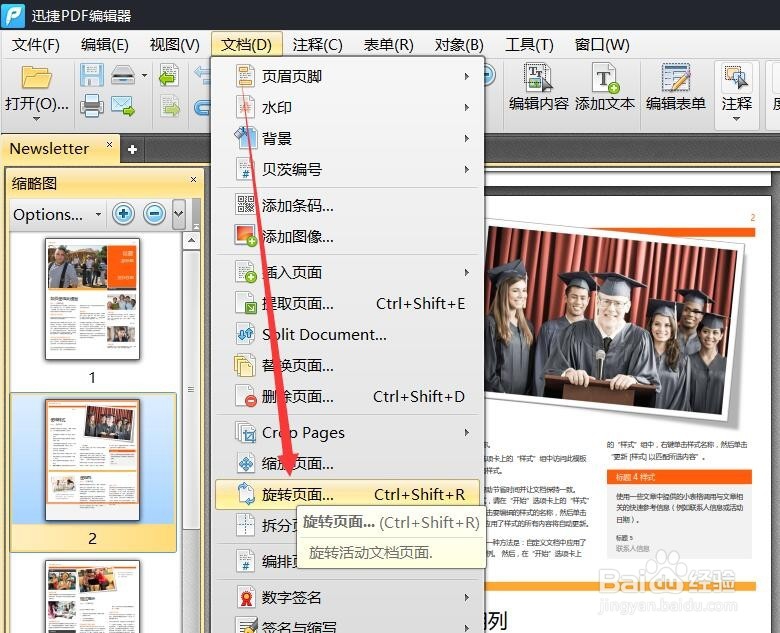Click the save floppy disk icon
This screenshot has height=633, width=780.
pos(92,75)
